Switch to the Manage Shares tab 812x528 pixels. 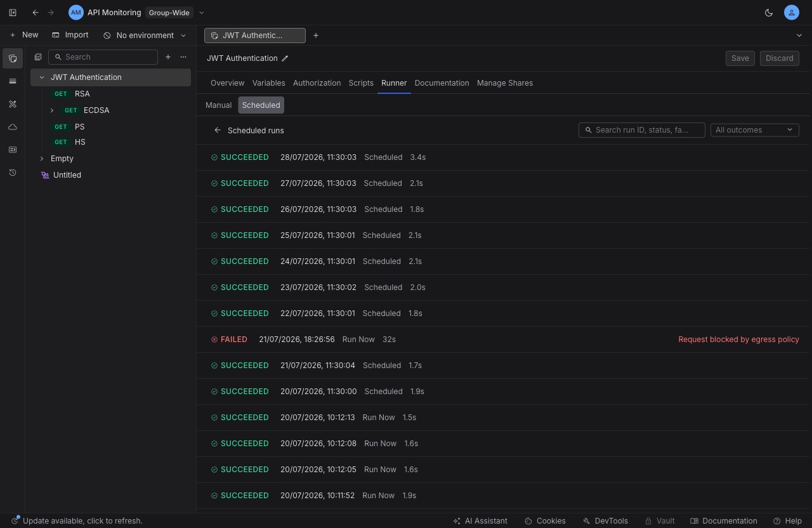click(505, 83)
